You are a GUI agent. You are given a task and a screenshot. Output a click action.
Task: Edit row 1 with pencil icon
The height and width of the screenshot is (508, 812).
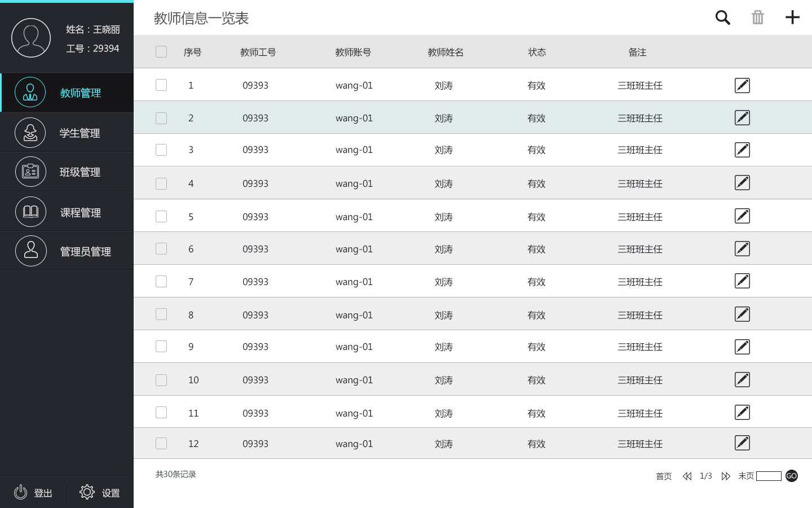742,85
